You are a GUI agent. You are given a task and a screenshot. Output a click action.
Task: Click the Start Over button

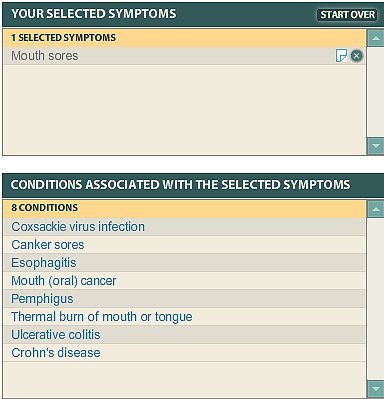(x=347, y=15)
